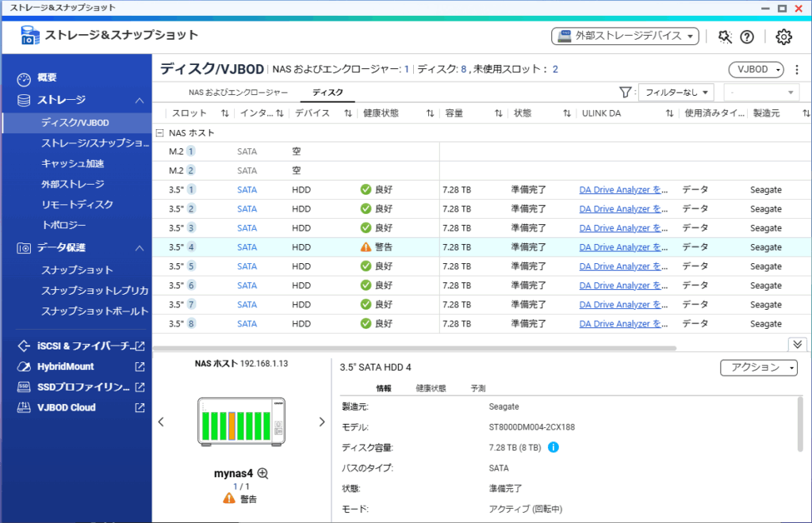Image resolution: width=812 pixels, height=523 pixels.
Task: Click the 概要 overview gauge icon
Action: tap(24, 79)
